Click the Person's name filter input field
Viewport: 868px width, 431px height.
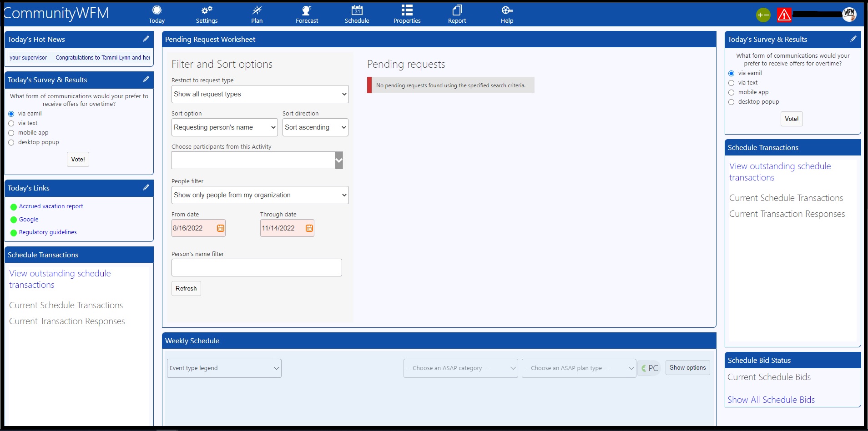tap(257, 267)
